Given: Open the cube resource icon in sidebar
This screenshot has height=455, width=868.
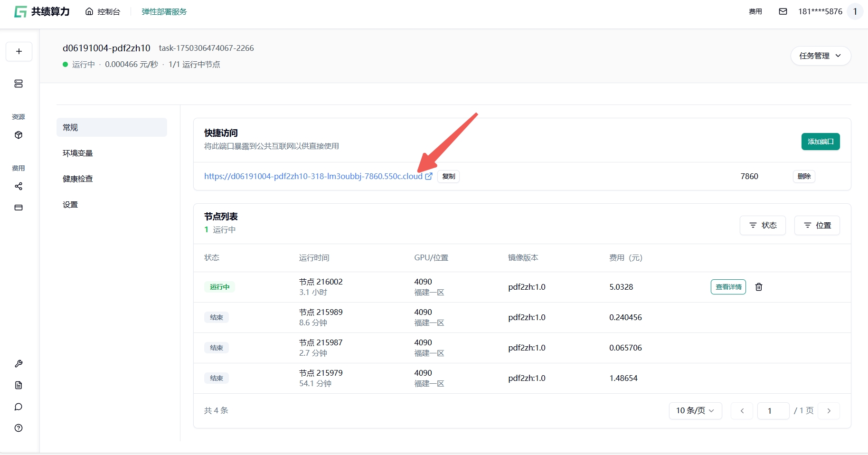Looking at the screenshot, I should 19,135.
